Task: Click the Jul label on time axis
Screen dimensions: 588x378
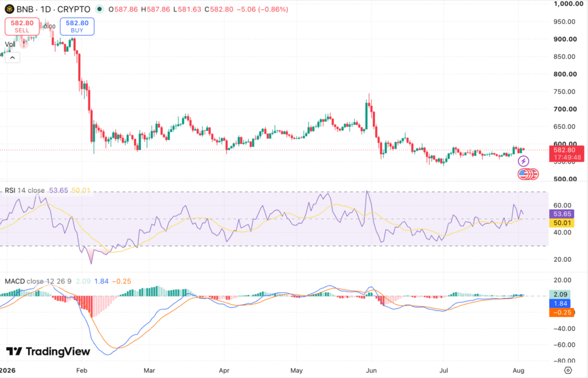Action: click(444, 371)
